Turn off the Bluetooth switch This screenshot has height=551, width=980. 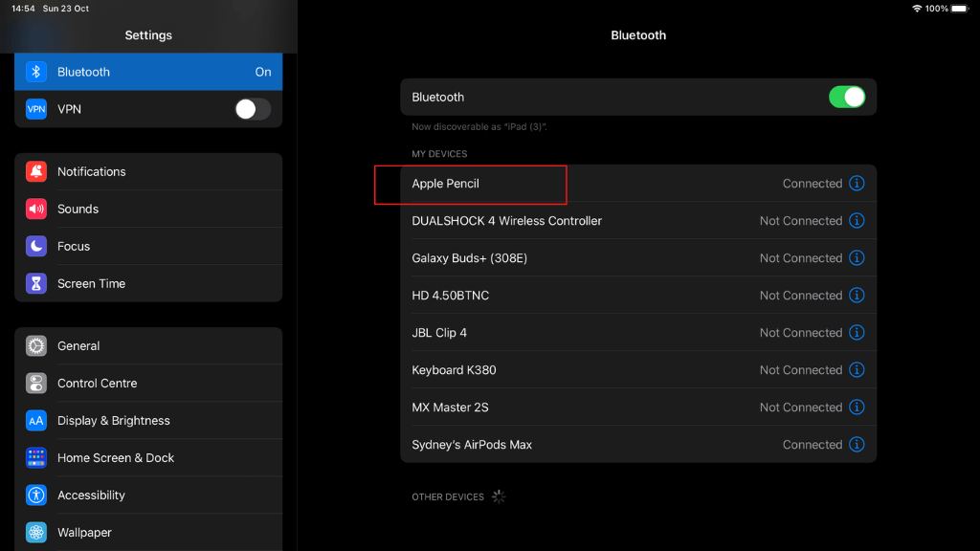point(847,97)
